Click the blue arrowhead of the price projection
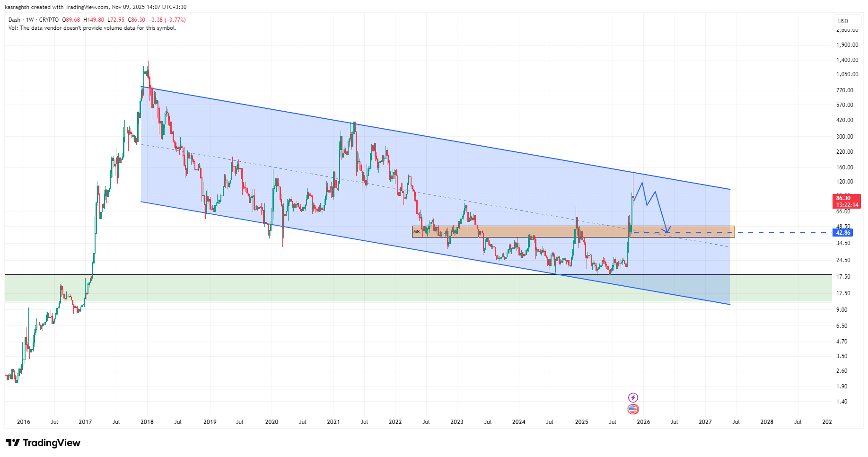868x457 pixels. click(x=666, y=230)
